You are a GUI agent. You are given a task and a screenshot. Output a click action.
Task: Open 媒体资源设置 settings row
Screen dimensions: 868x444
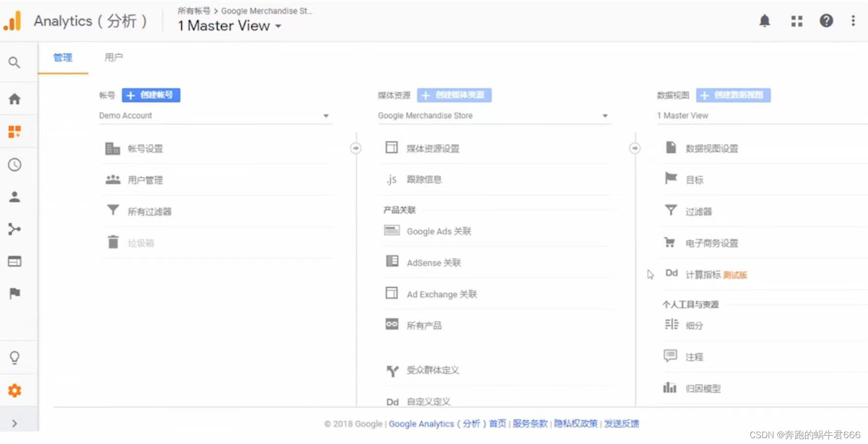[x=496, y=148]
